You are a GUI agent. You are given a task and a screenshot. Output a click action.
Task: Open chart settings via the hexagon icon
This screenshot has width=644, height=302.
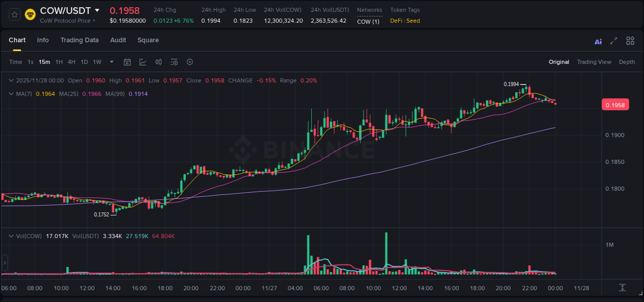tap(190, 62)
